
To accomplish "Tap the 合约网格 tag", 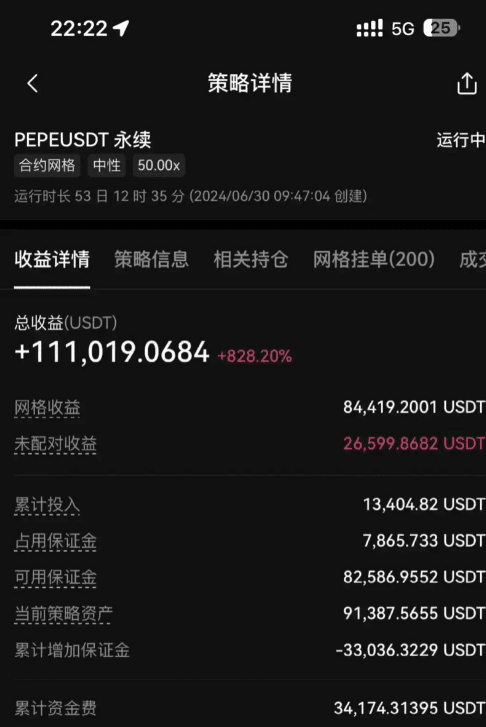I will click(47, 166).
